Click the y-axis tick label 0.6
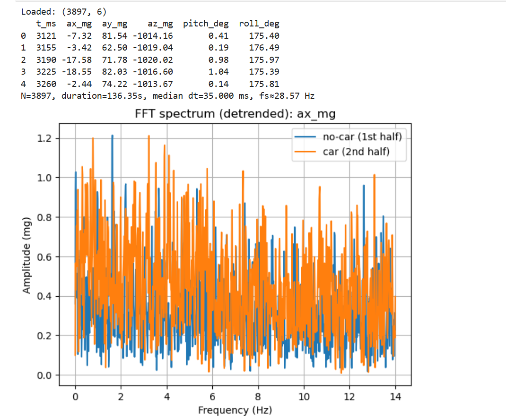The height and width of the screenshot is (420, 506). pyautogui.click(x=45, y=257)
